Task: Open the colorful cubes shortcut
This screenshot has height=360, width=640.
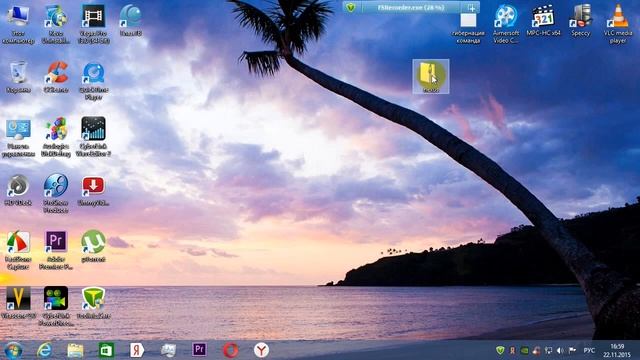Action: click(56, 138)
